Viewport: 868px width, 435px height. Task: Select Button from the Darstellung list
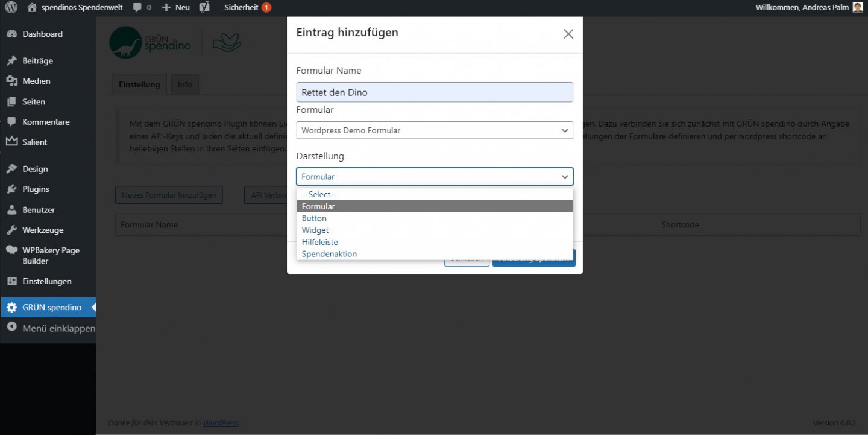314,218
